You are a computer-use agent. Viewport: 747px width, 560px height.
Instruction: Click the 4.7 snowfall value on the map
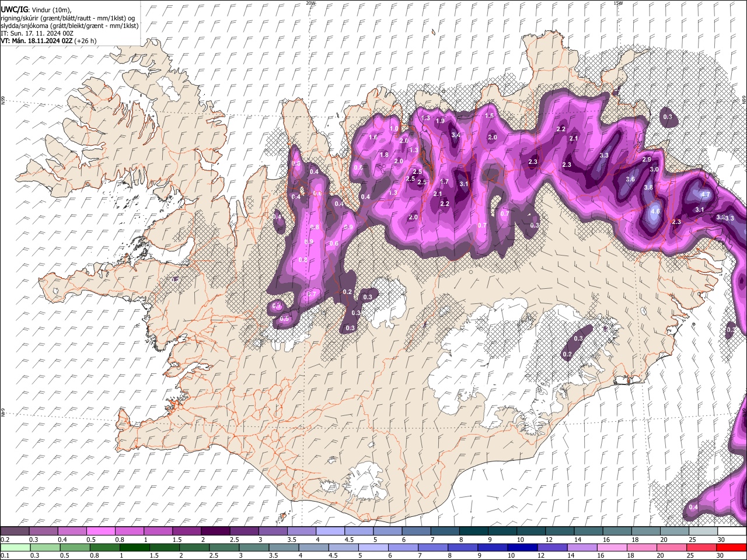tap(705, 195)
